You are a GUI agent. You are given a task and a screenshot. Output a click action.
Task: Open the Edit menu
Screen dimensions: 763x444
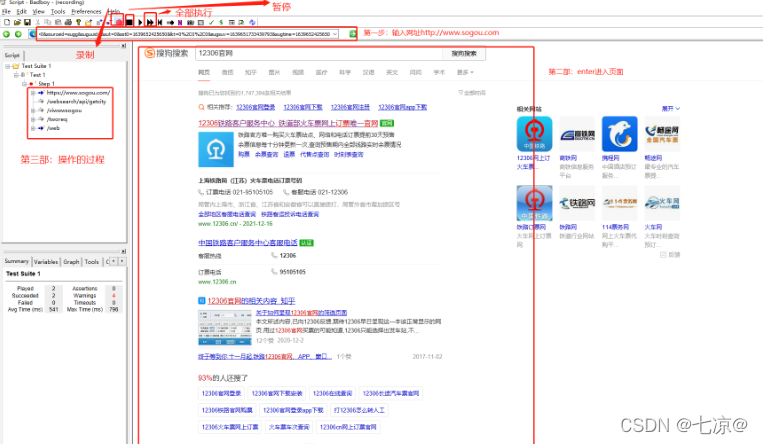click(x=22, y=11)
